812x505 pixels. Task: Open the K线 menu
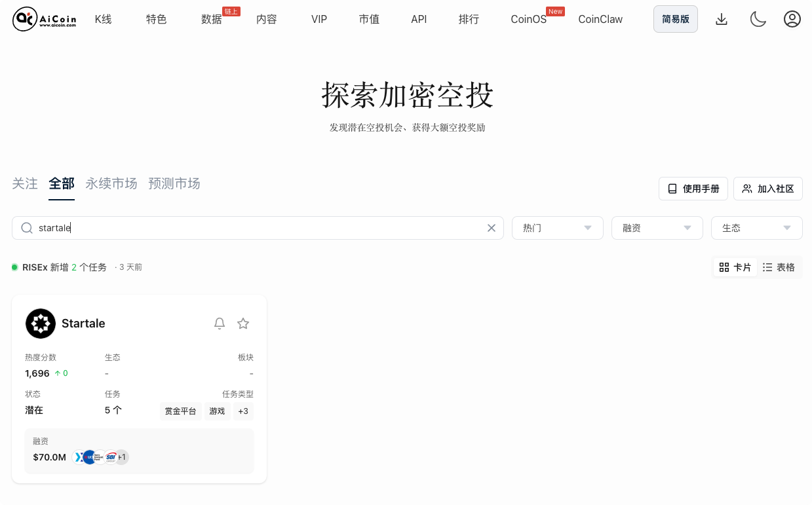point(104,20)
